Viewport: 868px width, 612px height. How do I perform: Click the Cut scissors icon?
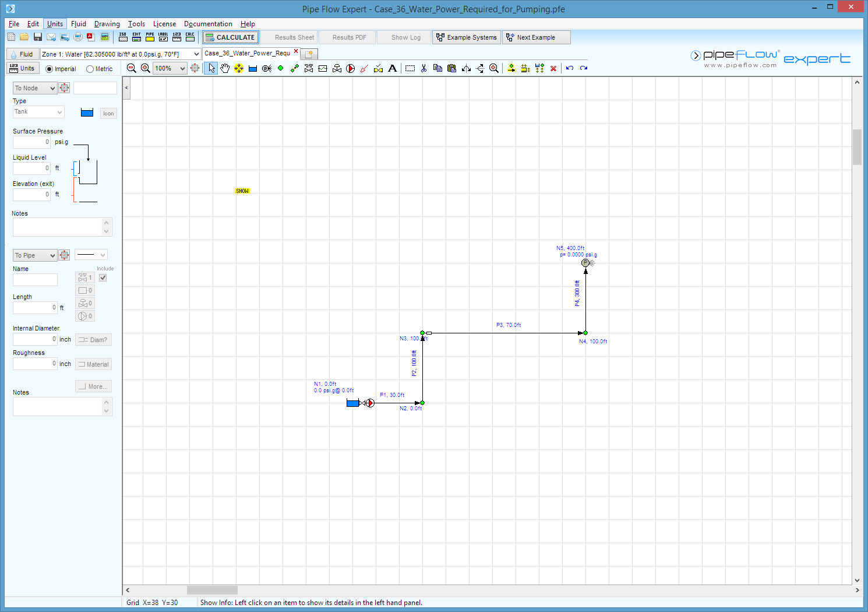point(424,68)
